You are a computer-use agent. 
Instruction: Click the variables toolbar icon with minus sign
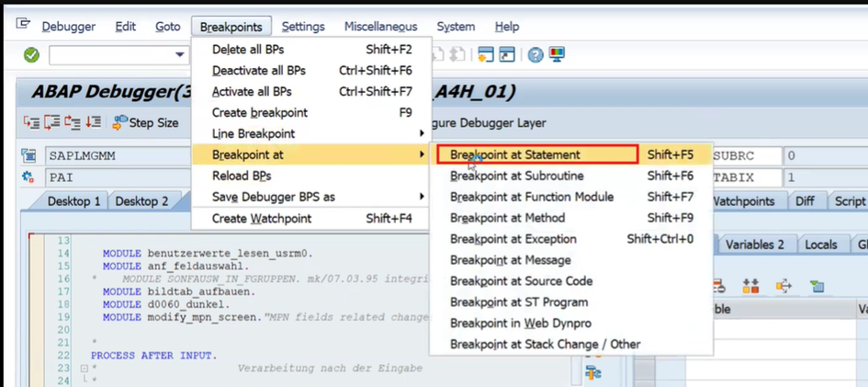[x=719, y=286]
